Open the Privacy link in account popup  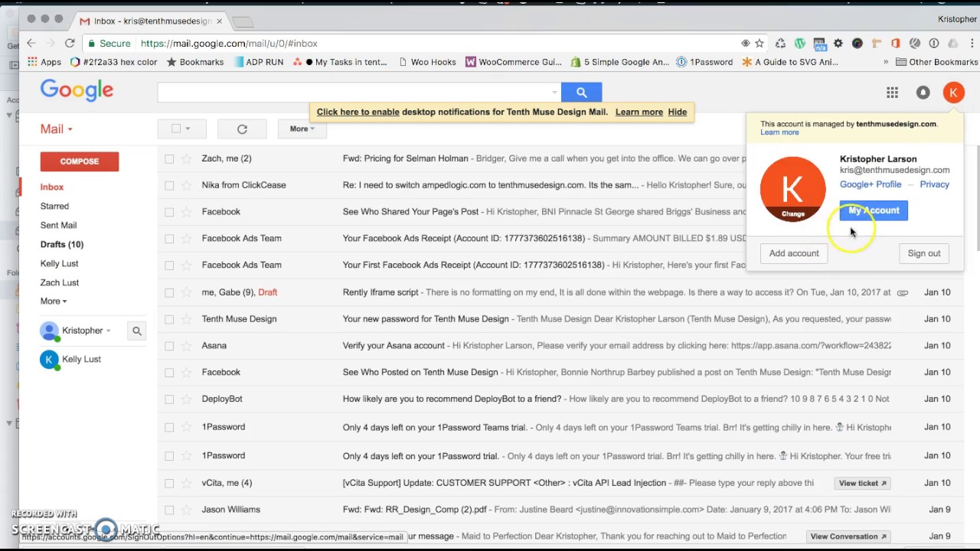point(934,184)
